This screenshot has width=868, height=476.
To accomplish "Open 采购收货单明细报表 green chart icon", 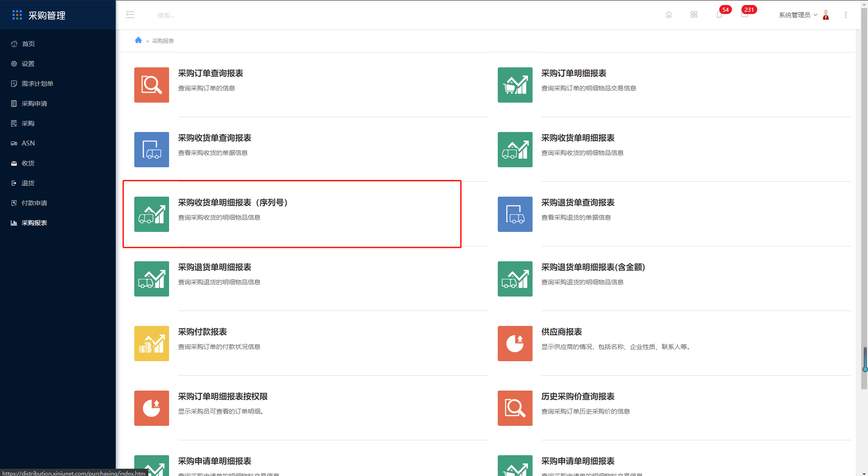I will pos(515,150).
